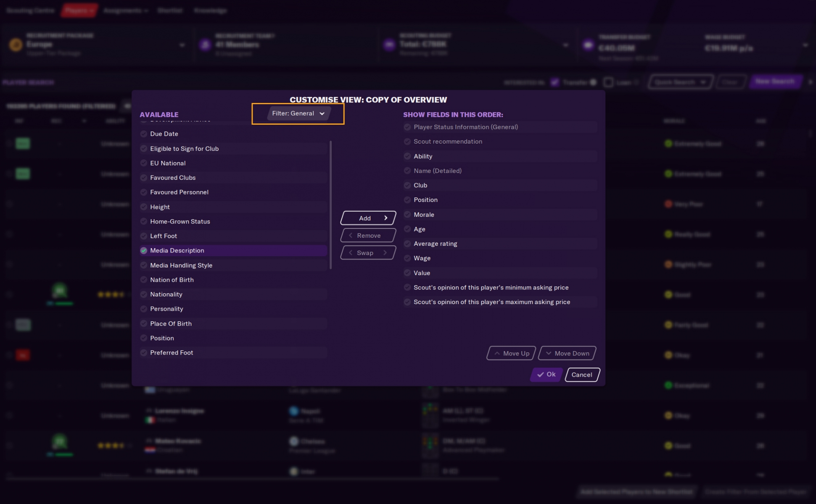Open the Filter General dropdown
This screenshot has width=816, height=504.
coord(297,113)
